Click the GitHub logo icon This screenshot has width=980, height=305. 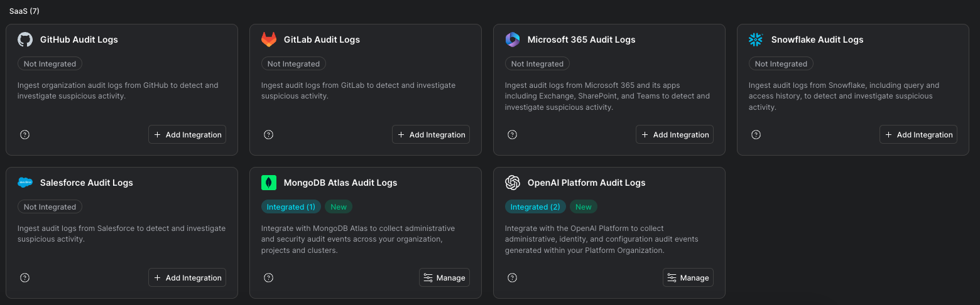point(25,40)
